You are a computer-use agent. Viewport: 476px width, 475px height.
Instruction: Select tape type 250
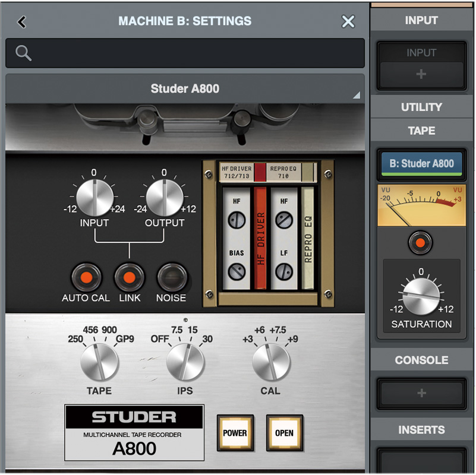pyautogui.click(x=75, y=339)
